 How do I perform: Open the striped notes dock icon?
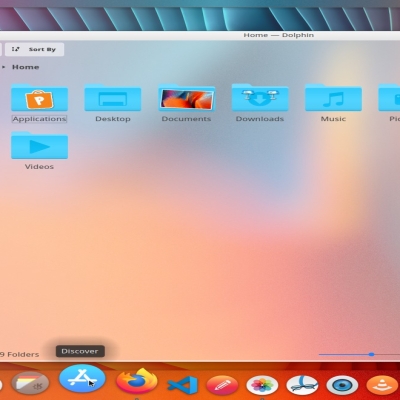click(30, 383)
